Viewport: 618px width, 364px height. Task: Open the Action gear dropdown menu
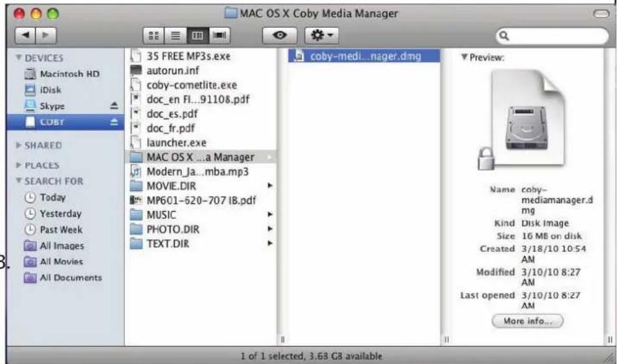click(321, 36)
